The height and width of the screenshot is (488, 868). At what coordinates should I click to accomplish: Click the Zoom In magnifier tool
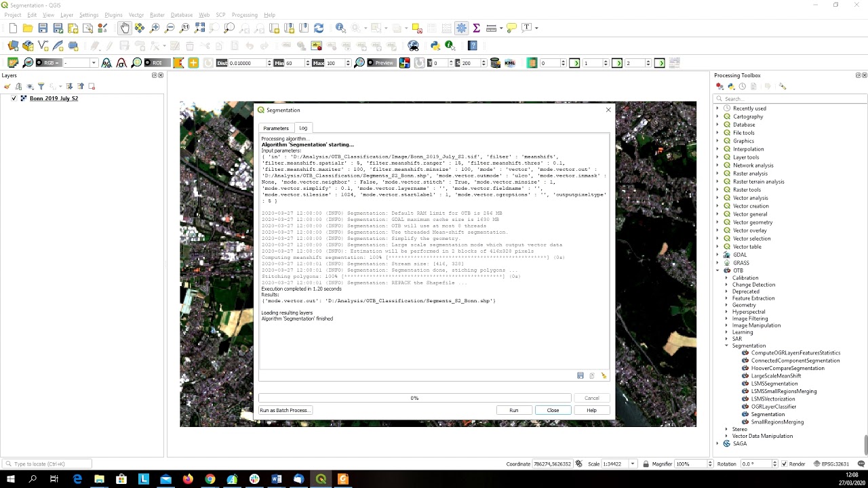[155, 28]
